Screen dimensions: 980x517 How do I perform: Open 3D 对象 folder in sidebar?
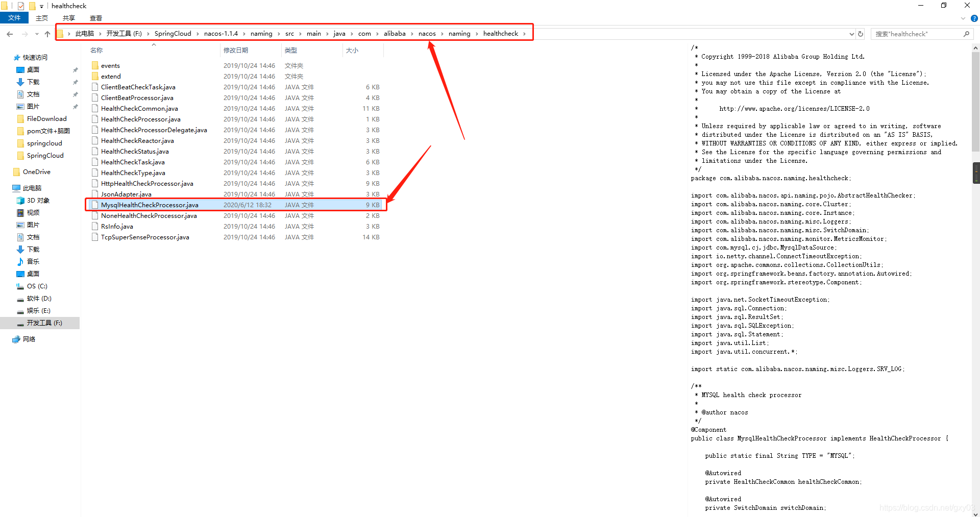(x=38, y=201)
